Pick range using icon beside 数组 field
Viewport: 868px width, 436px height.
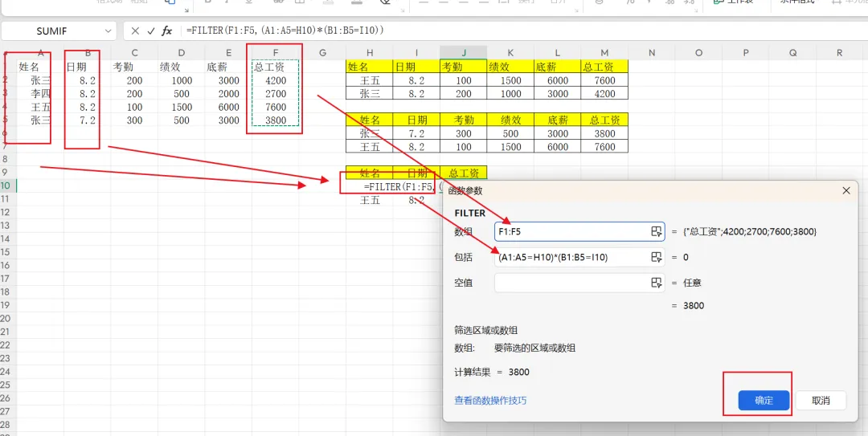pos(656,232)
